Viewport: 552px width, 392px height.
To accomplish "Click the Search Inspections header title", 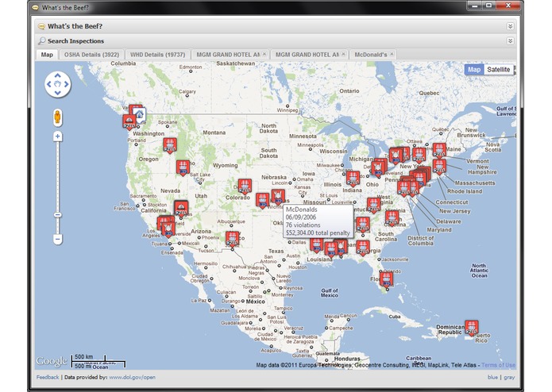I will (x=75, y=41).
